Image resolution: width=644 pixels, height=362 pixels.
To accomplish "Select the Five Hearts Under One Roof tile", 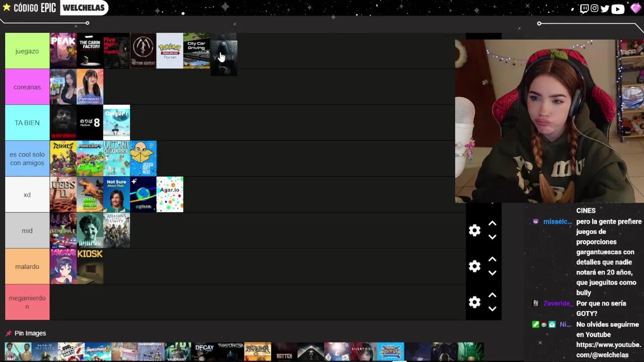I will 90,87.
